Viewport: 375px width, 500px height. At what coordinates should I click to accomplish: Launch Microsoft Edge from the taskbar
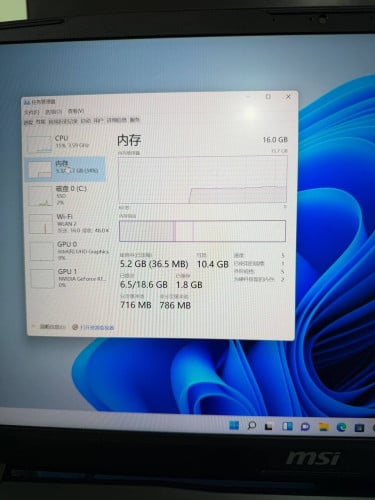coord(341,427)
